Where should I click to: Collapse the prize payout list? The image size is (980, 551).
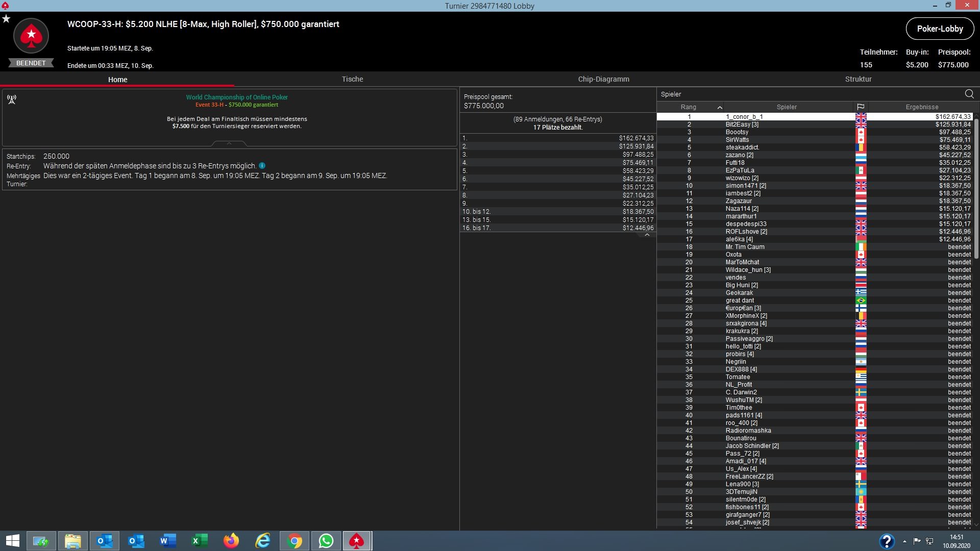click(x=647, y=235)
